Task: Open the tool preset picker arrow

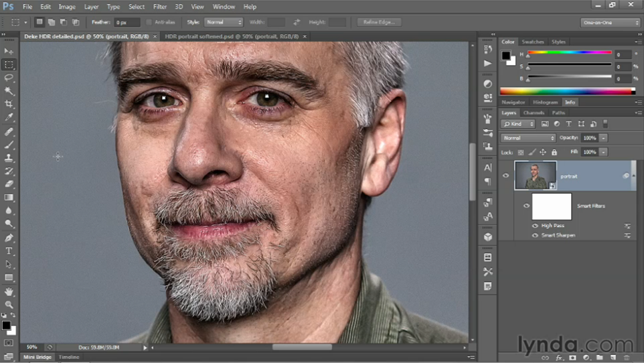Action: pyautogui.click(x=25, y=23)
